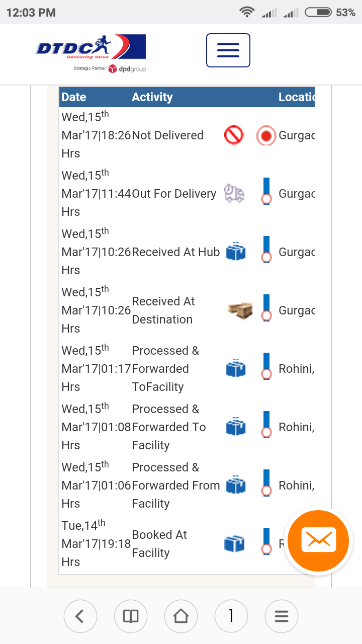Tap the Received At Destination cardboard boxes icon
The width and height of the screenshot is (362, 644).
coord(240,310)
